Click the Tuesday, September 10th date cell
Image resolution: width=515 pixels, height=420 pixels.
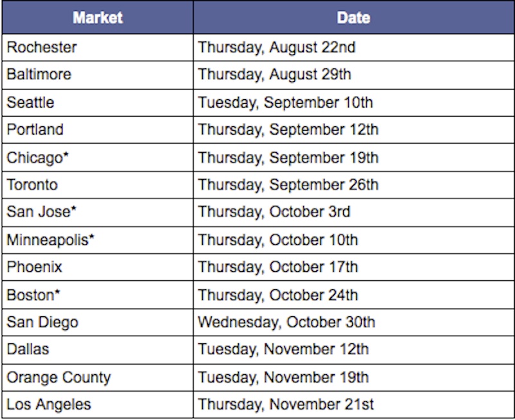353,102
